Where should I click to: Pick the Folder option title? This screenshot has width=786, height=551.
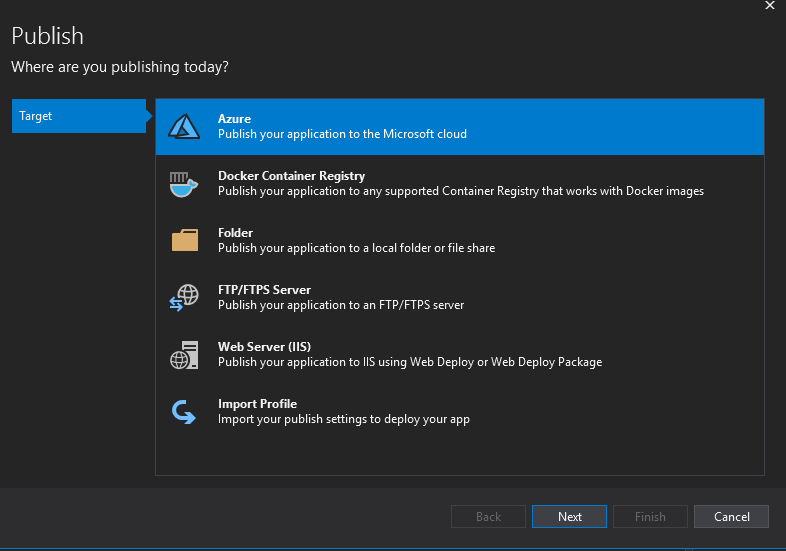pyautogui.click(x=235, y=233)
